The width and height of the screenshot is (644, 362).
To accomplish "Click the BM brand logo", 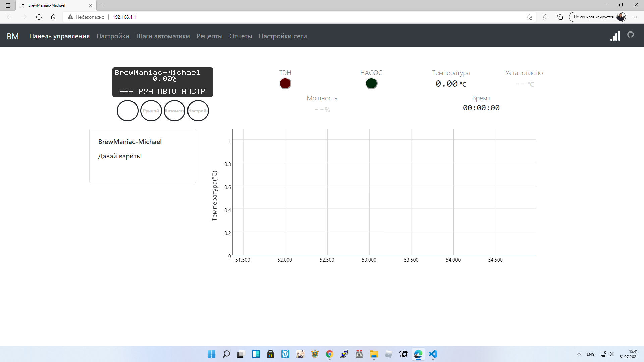I will pos(13,36).
